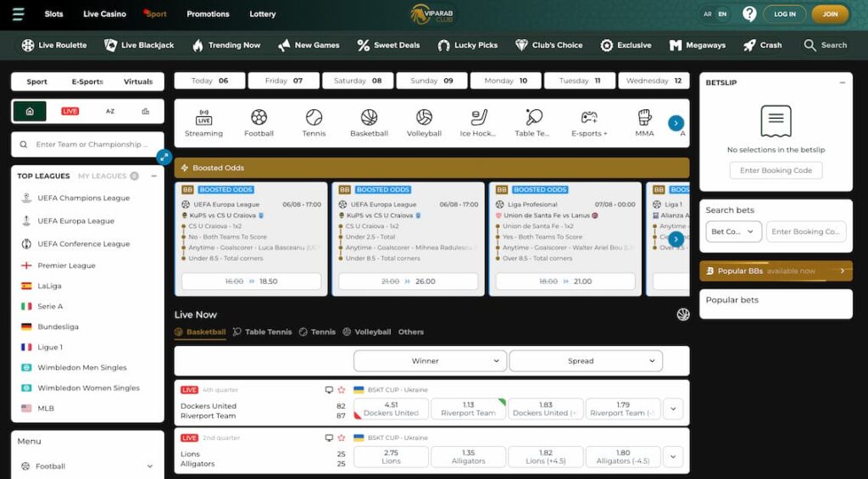This screenshot has height=479, width=868.
Task: Select Table Tennis sport filter
Action: pos(532,123)
